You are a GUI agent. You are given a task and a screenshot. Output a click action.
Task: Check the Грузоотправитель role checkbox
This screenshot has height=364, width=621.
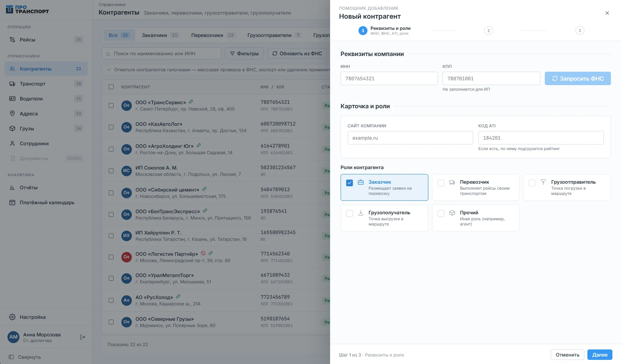[x=532, y=183]
